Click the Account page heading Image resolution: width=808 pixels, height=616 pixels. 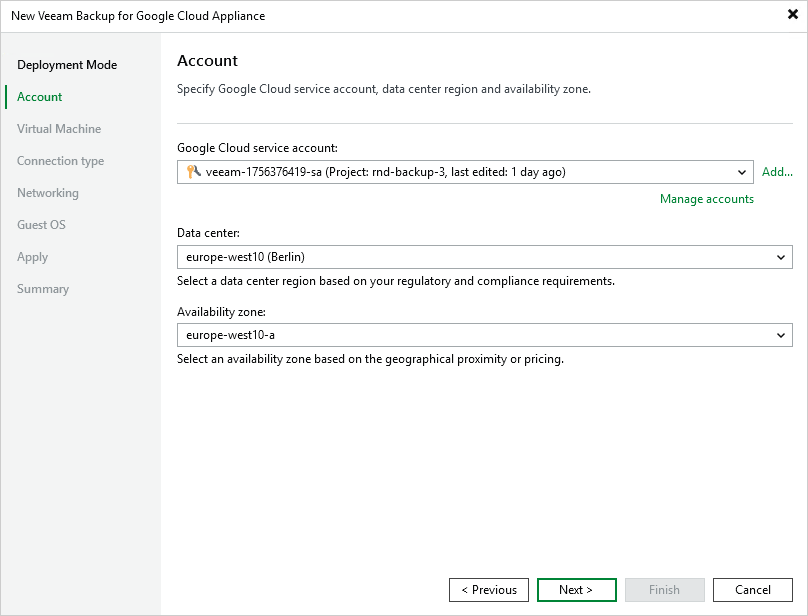click(207, 61)
